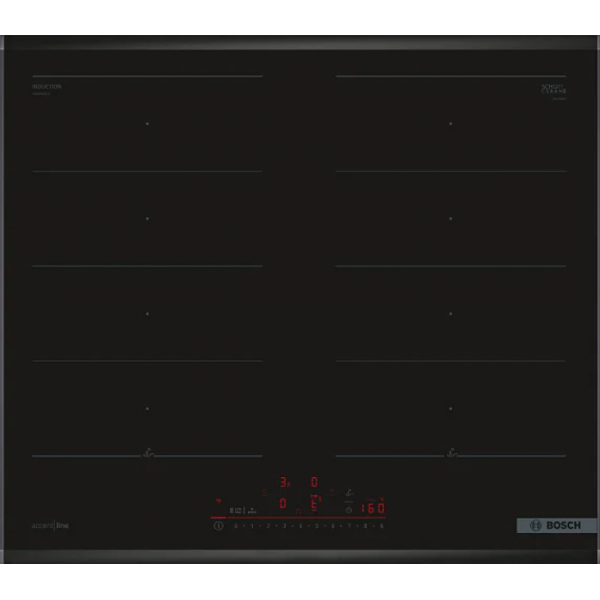
Task: Set power level 7 on the slider
Action: click(x=349, y=526)
